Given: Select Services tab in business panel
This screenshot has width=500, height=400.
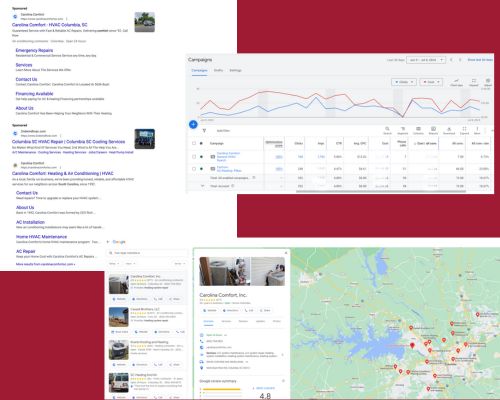Looking at the screenshot, I should (226, 321).
